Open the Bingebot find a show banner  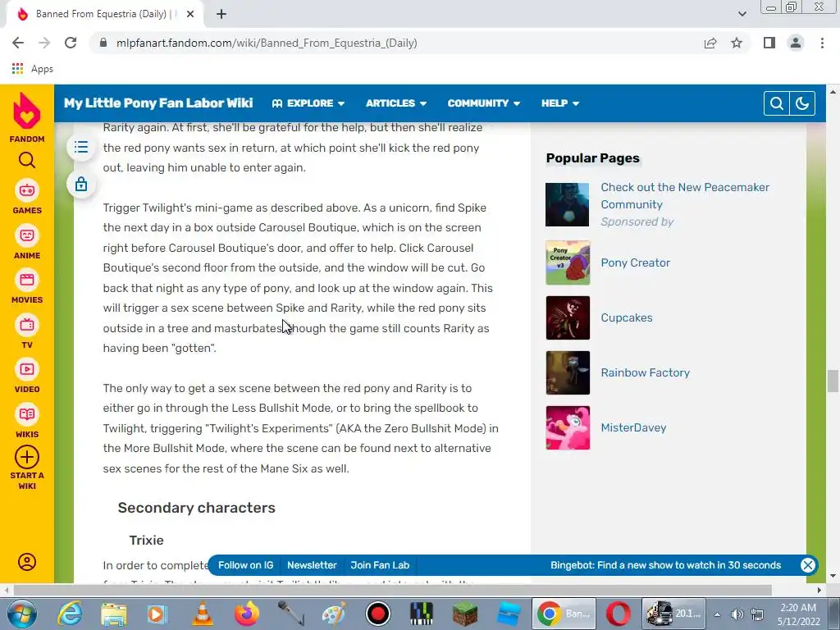click(x=665, y=565)
